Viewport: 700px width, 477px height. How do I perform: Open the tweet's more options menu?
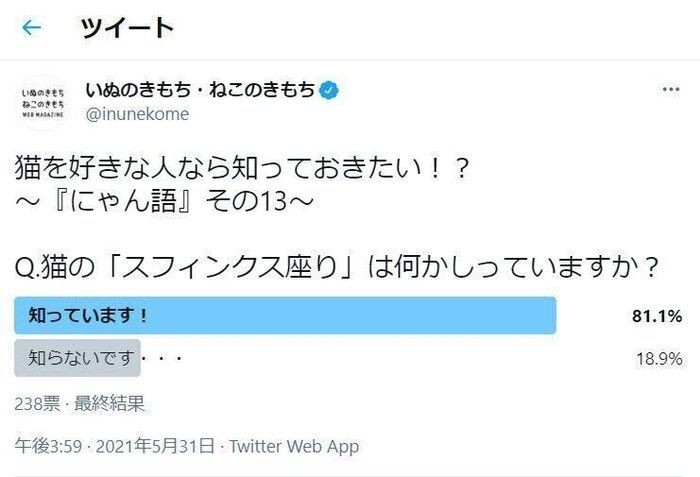[670, 90]
